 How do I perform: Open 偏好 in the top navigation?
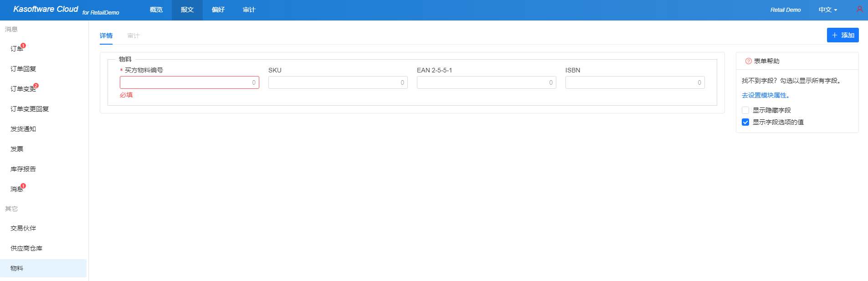pos(218,10)
